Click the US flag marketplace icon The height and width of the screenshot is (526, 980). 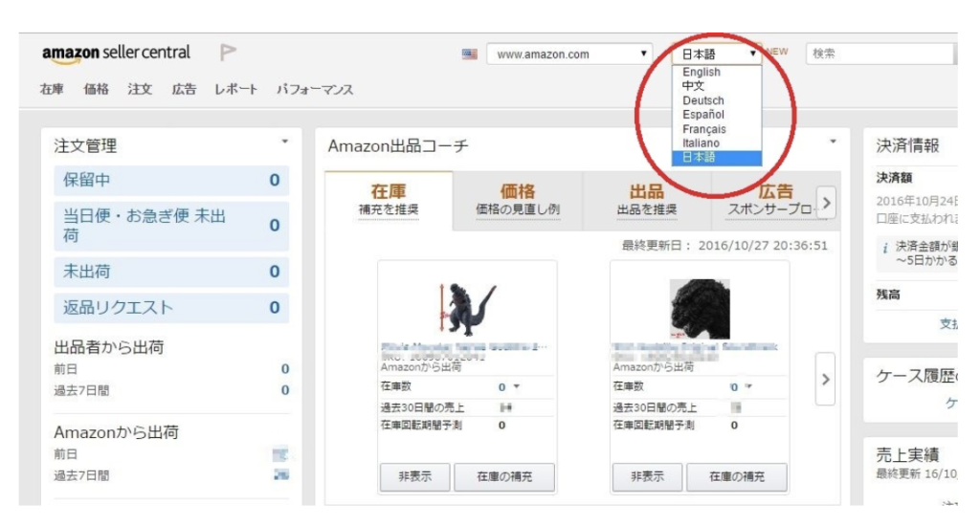tap(469, 55)
